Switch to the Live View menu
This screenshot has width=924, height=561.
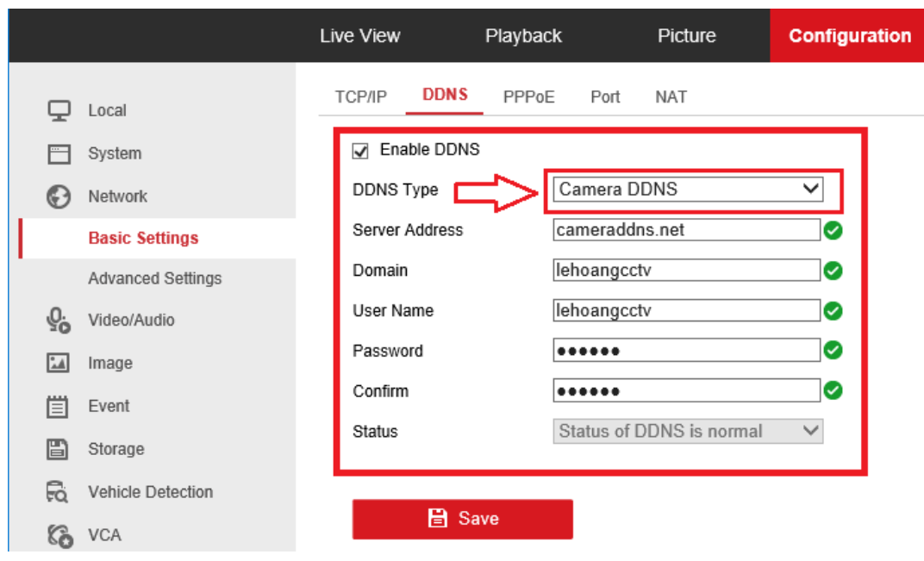point(359,36)
